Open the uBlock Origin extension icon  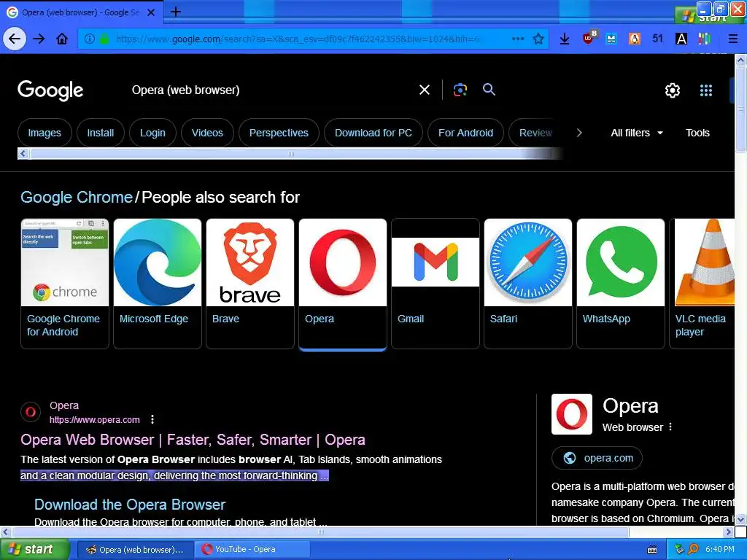coord(589,38)
